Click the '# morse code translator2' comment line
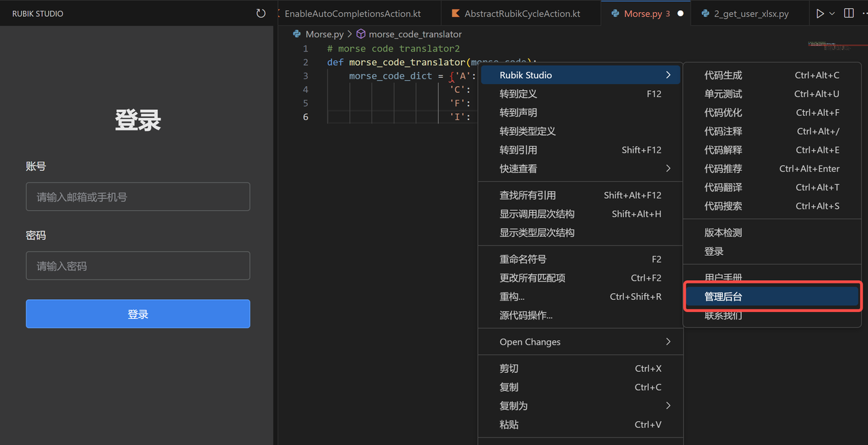Viewport: 868px width, 445px height. point(393,49)
